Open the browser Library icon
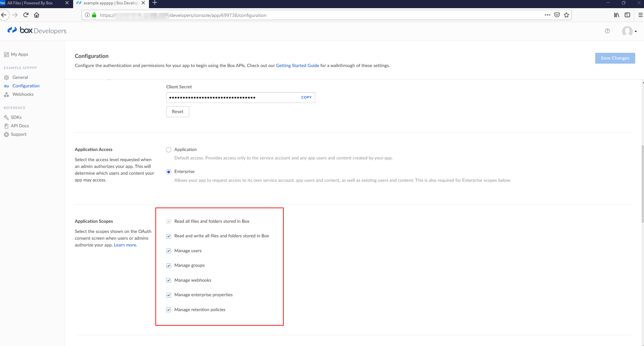The width and height of the screenshot is (644, 346). point(617,15)
